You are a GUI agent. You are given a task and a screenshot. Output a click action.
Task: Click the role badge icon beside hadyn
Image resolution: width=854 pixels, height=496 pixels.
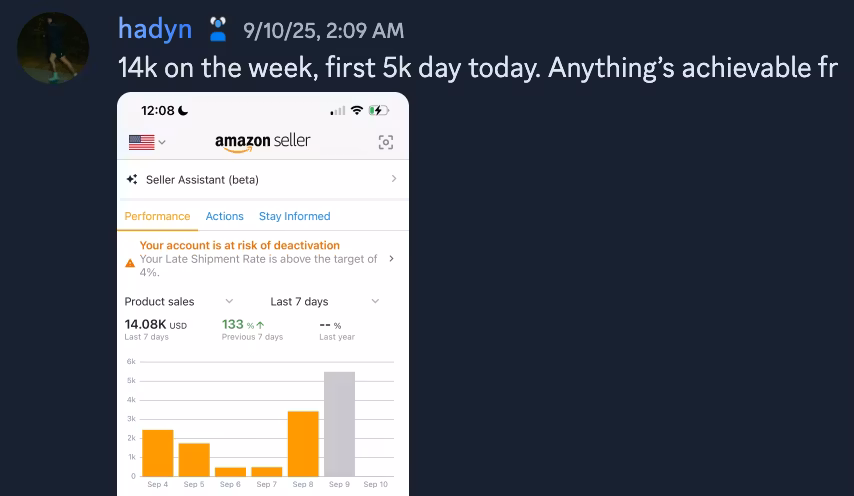click(218, 30)
